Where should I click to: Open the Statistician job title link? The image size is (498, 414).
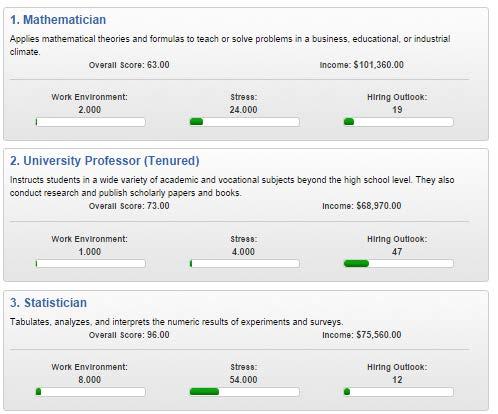coord(48,303)
